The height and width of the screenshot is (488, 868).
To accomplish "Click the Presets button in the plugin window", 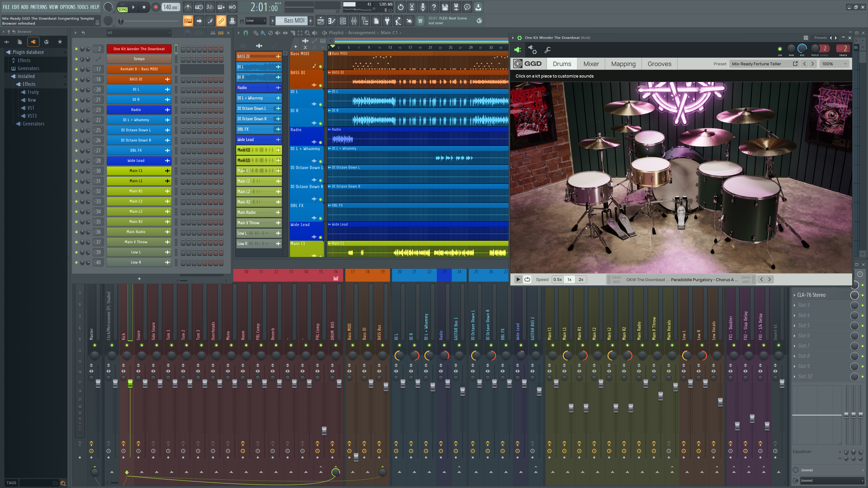I will (x=821, y=37).
